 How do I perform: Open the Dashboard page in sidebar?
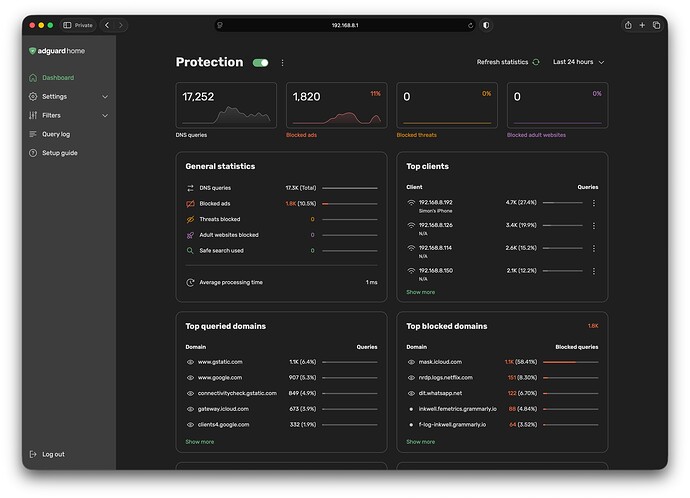(x=58, y=78)
